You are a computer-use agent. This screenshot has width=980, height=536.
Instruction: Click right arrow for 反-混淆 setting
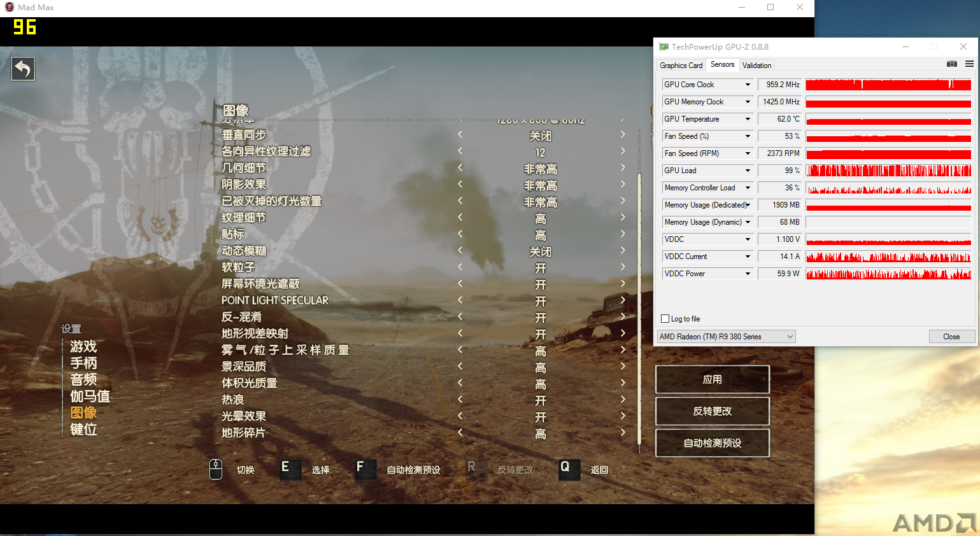tap(623, 317)
